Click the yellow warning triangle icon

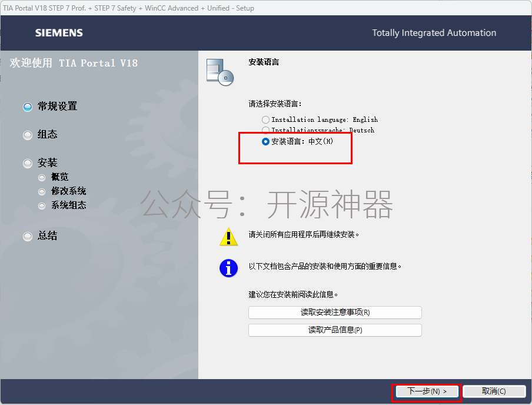229,237
